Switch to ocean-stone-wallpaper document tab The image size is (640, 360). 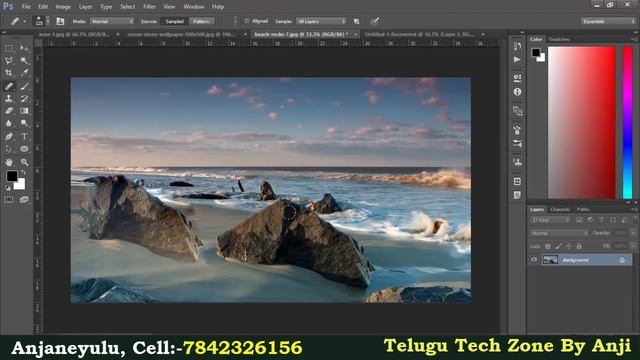181,34
